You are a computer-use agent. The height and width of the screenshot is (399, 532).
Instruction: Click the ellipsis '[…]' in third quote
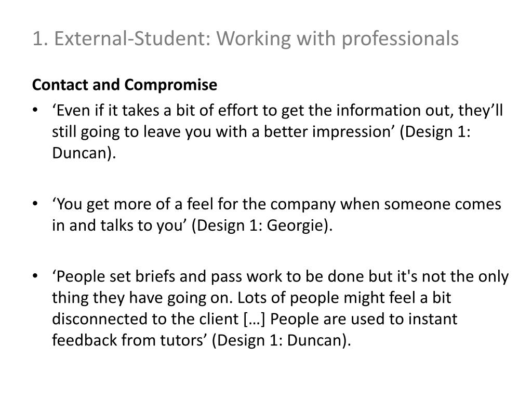click(x=255, y=319)
